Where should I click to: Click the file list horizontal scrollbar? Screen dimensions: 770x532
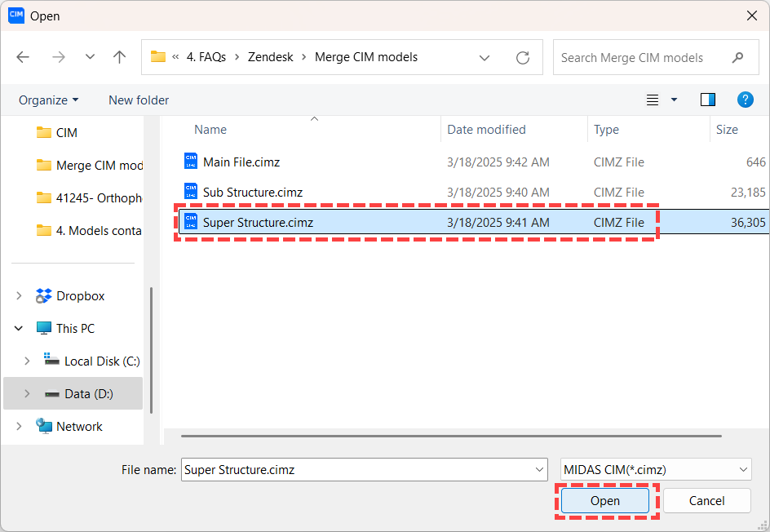[x=451, y=436]
